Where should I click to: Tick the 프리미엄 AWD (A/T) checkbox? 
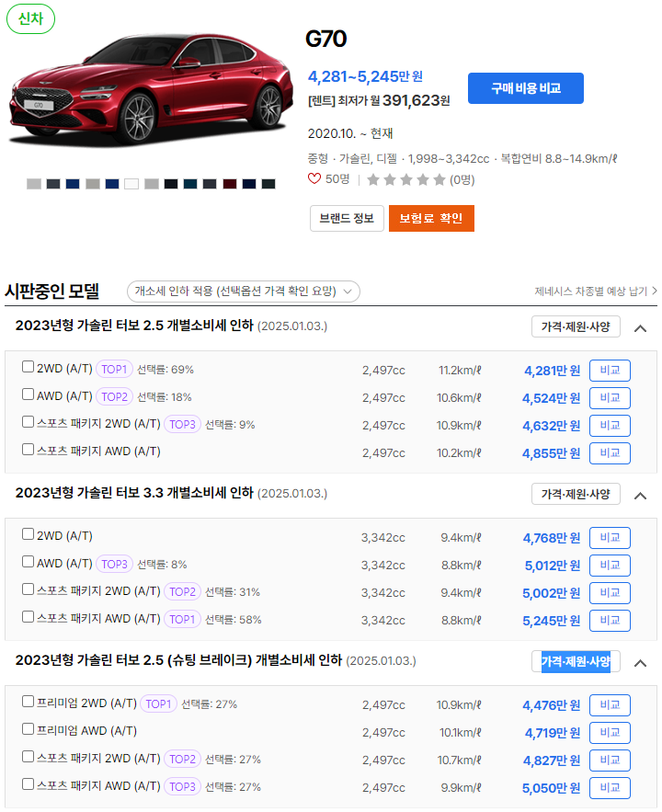pos(28,729)
